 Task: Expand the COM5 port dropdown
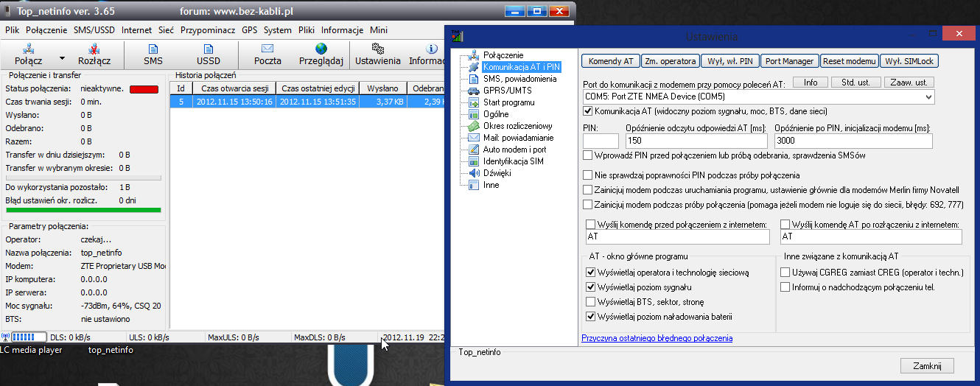click(928, 96)
